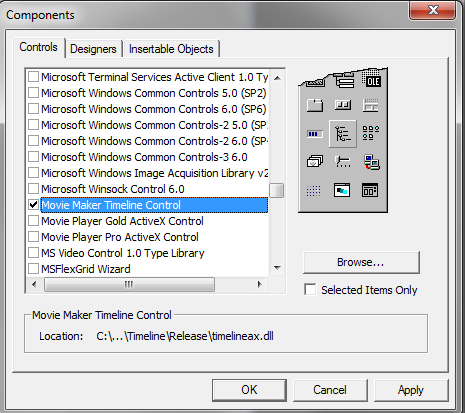Viewport: 465px width, 413px height.
Task: Open the Insertable Objects tab
Action: (171, 49)
